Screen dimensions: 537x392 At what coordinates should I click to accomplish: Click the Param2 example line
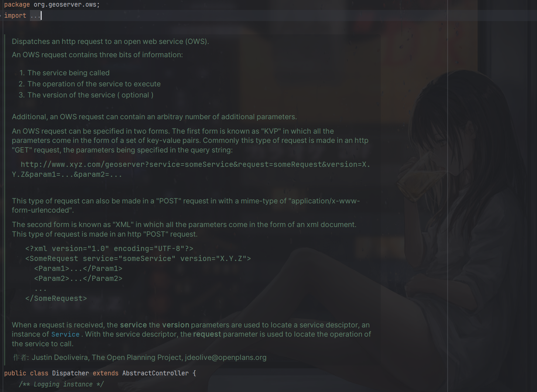click(78, 278)
